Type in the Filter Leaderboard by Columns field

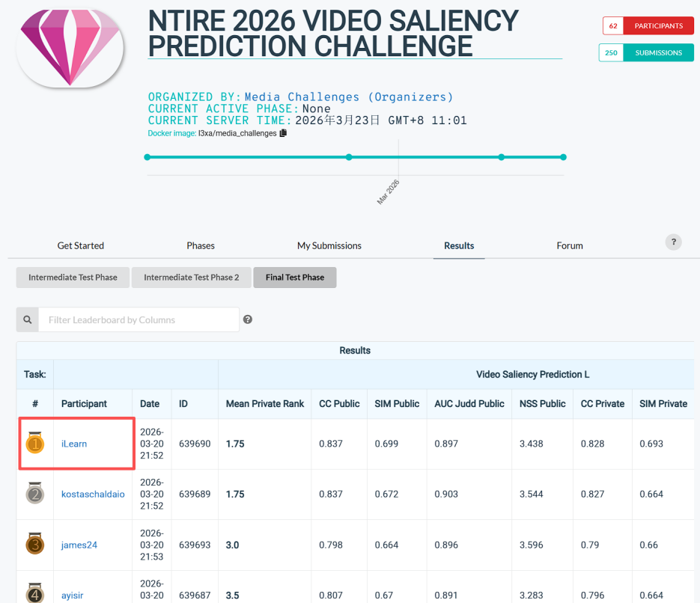[x=139, y=319]
